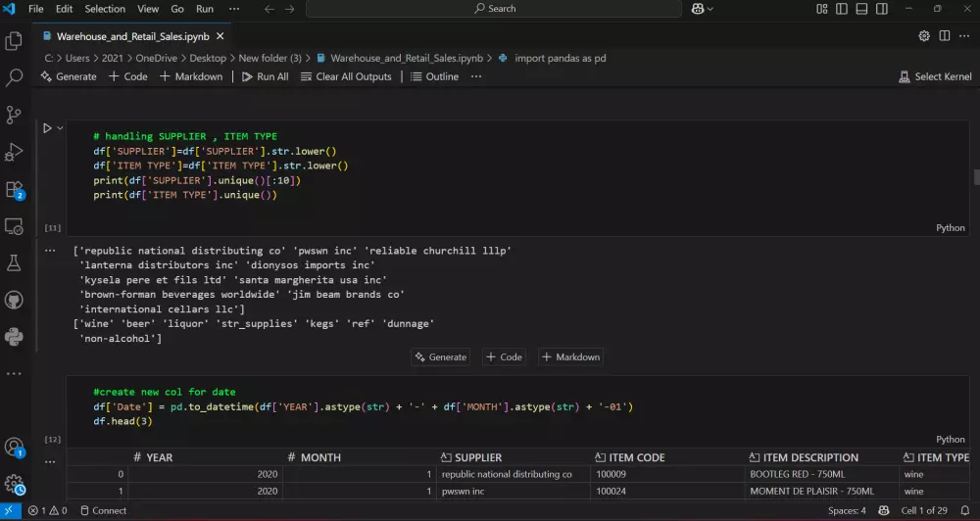980x521 pixels.
Task: Click Select Kernel button
Action: coord(935,76)
